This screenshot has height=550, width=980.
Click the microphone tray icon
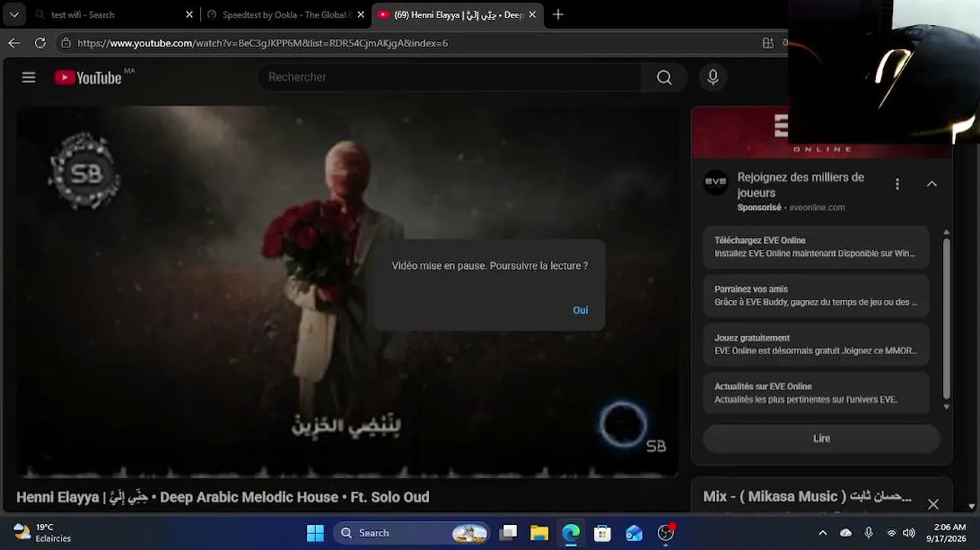point(869,532)
